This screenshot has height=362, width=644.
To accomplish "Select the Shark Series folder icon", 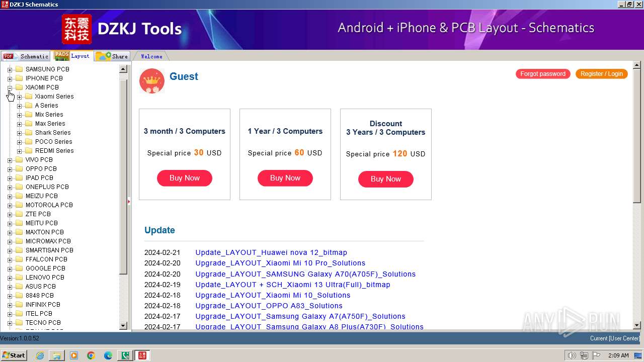I will (29, 133).
